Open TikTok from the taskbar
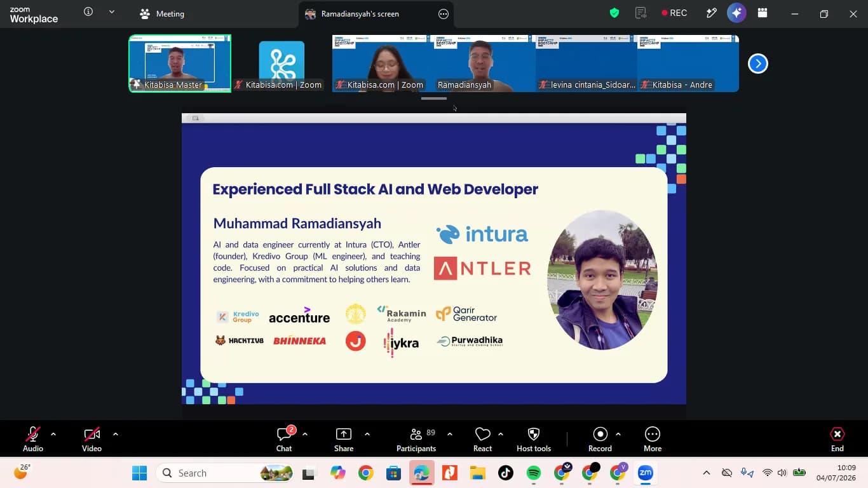 point(506,473)
